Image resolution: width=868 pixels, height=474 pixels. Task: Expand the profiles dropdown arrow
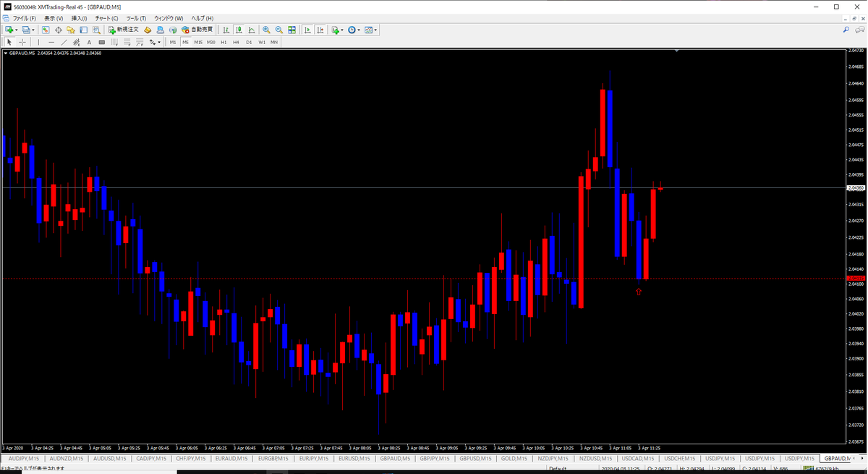pyautogui.click(x=33, y=30)
